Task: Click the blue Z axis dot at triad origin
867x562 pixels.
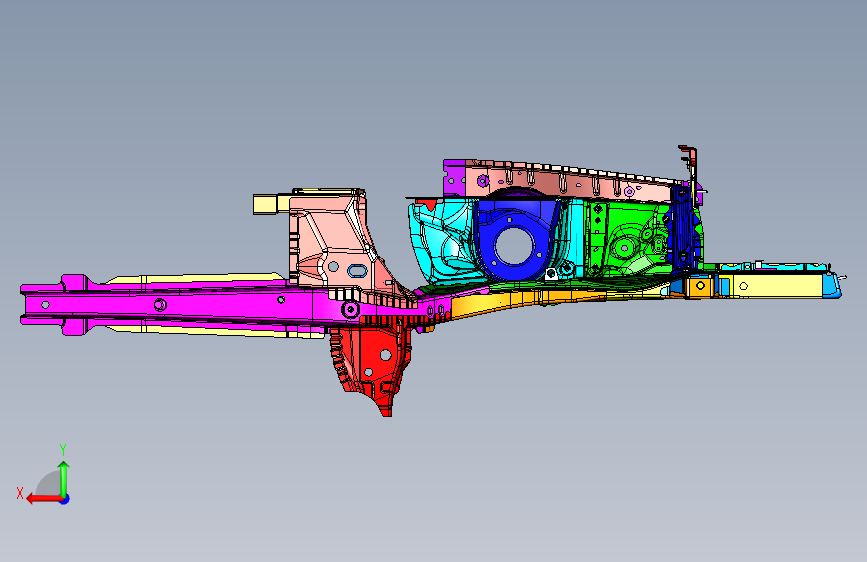Action: [x=65, y=499]
